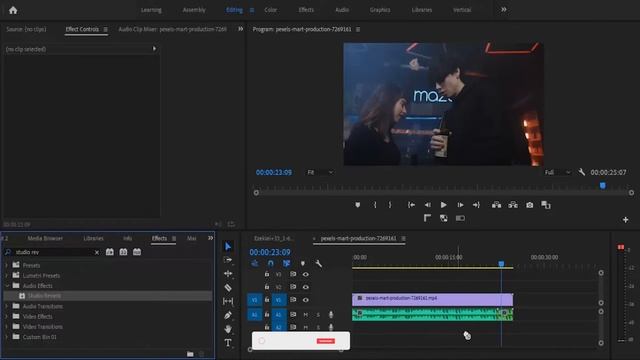This screenshot has height=360, width=640.
Task: Mute the A1 audio track
Action: click(305, 315)
